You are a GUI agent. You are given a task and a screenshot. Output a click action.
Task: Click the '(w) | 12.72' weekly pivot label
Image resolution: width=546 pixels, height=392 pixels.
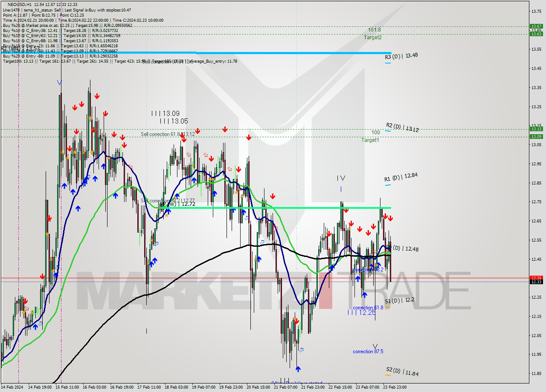pos(182,204)
